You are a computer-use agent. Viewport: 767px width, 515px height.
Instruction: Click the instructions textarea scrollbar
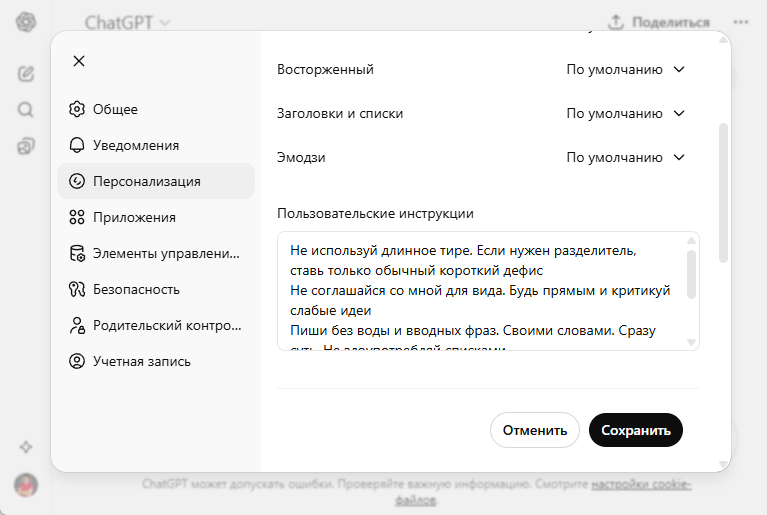click(x=691, y=272)
